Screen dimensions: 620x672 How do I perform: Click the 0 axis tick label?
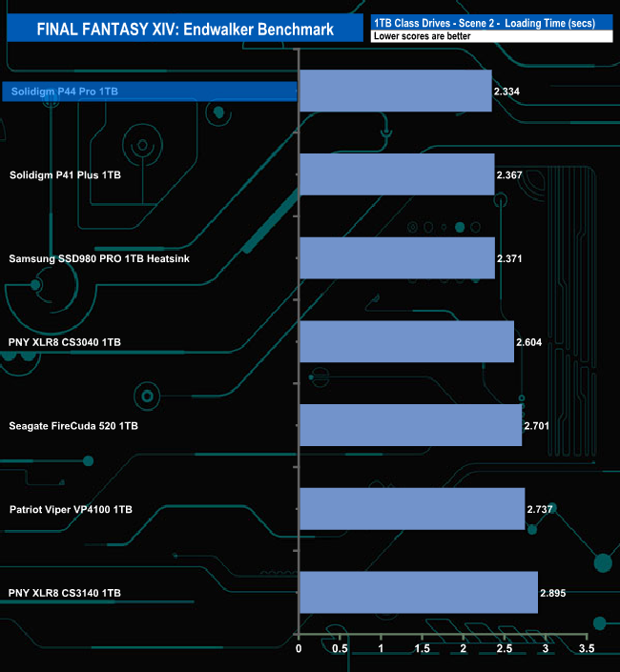(x=299, y=648)
